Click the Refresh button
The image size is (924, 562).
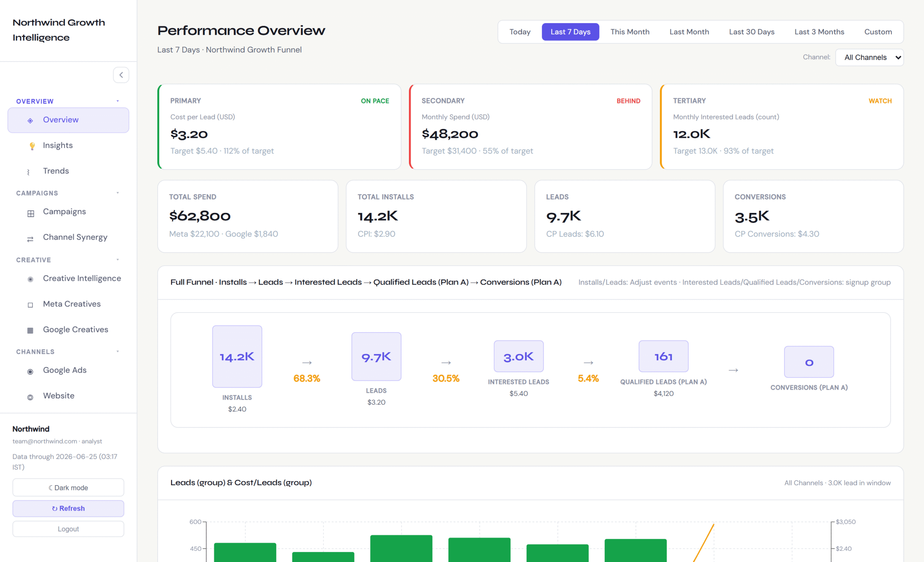[x=68, y=508]
